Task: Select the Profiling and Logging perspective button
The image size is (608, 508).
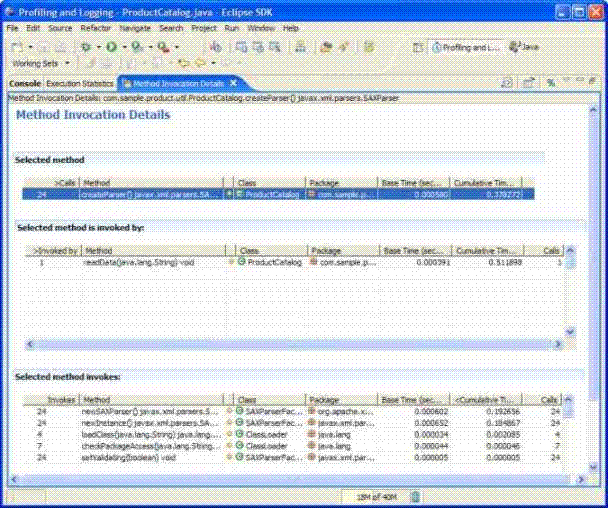Action: pos(465,46)
